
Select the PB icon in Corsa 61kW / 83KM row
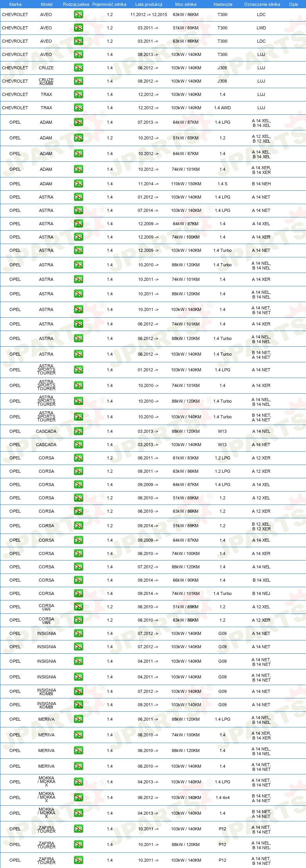pos(78,458)
